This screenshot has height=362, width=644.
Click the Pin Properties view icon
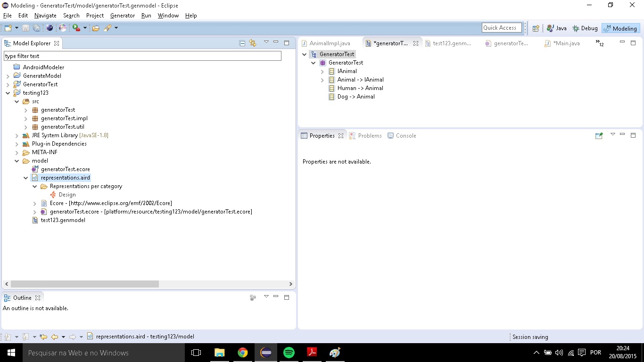(599, 136)
